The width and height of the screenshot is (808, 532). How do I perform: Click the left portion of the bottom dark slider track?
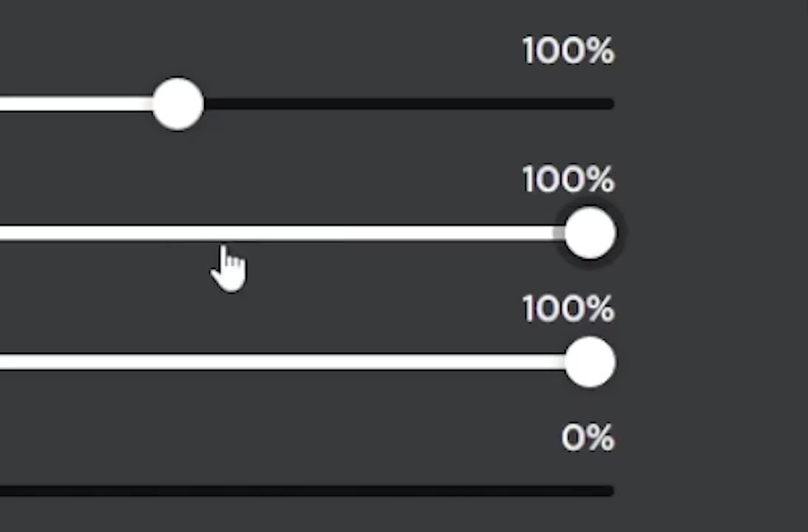78,491
